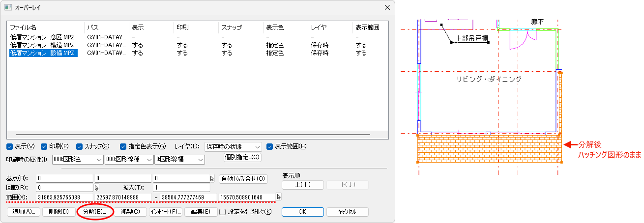Move overlay up with 上(↑) button
This screenshot has height=223, width=644.
tap(303, 185)
